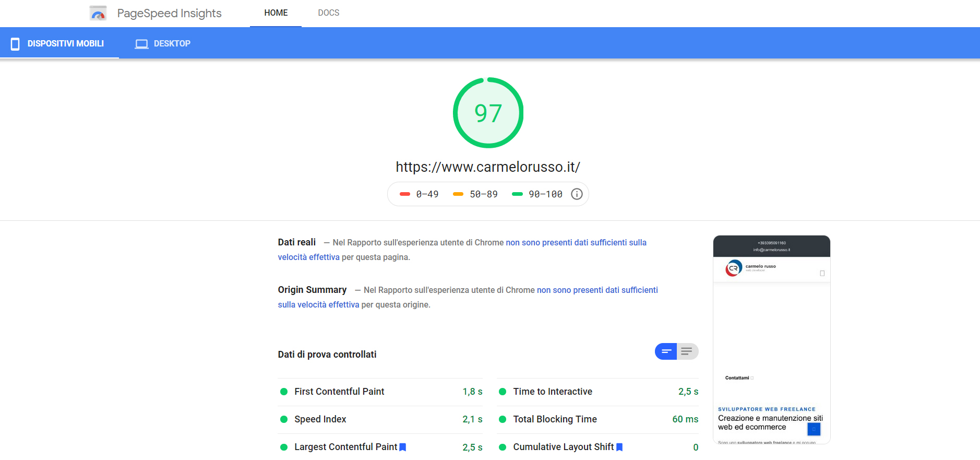Click the Dati di prova controllati heading
The image size is (980, 460).
(x=327, y=355)
